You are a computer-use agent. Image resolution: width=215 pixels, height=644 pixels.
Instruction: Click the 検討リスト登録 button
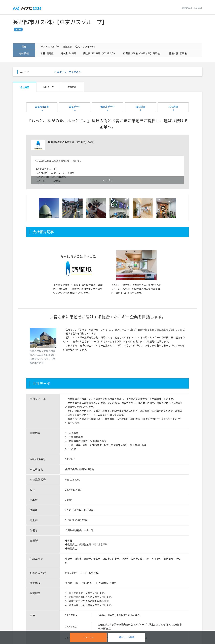127,637
